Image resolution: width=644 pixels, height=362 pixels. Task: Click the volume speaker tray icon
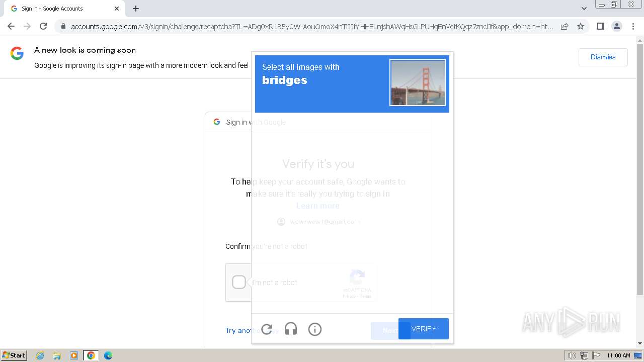572,355
